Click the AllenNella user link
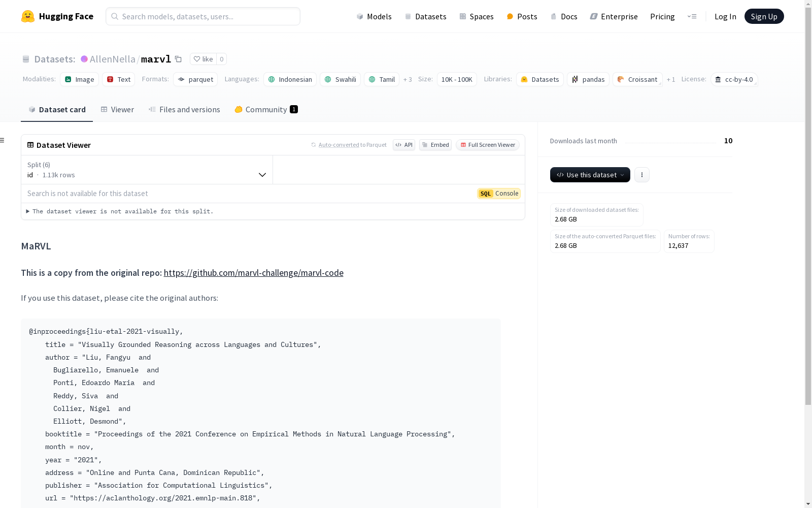The width and height of the screenshot is (812, 508). click(x=113, y=59)
